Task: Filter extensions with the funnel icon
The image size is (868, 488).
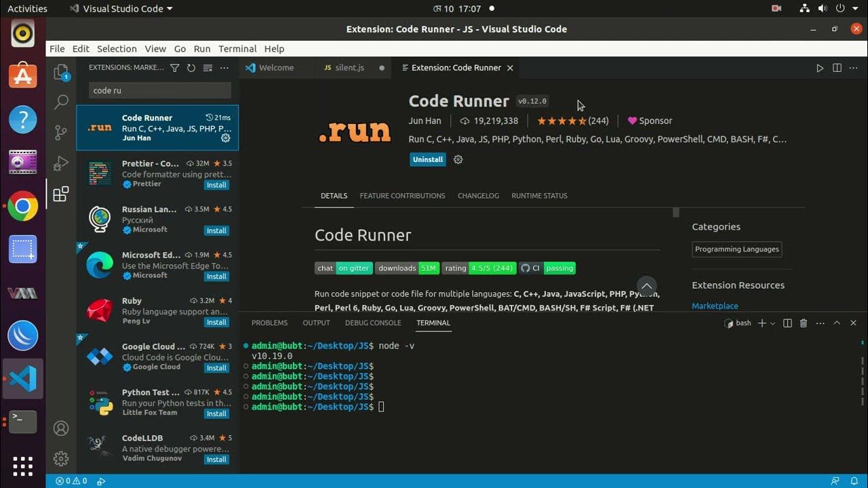Action: pyautogui.click(x=175, y=68)
